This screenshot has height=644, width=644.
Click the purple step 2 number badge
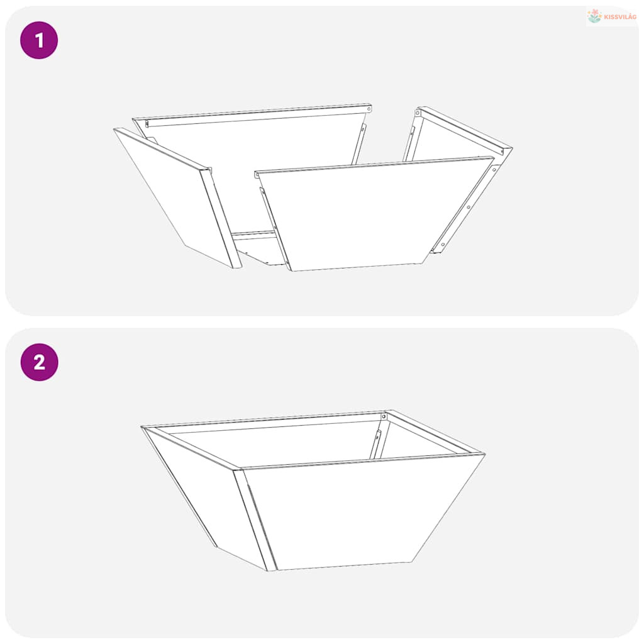pos(39,362)
